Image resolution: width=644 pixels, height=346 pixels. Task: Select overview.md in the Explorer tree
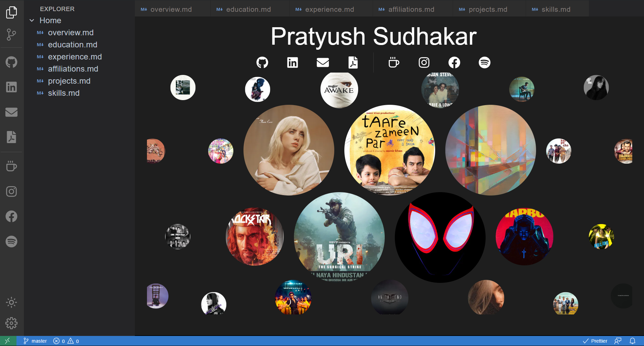pyautogui.click(x=71, y=33)
